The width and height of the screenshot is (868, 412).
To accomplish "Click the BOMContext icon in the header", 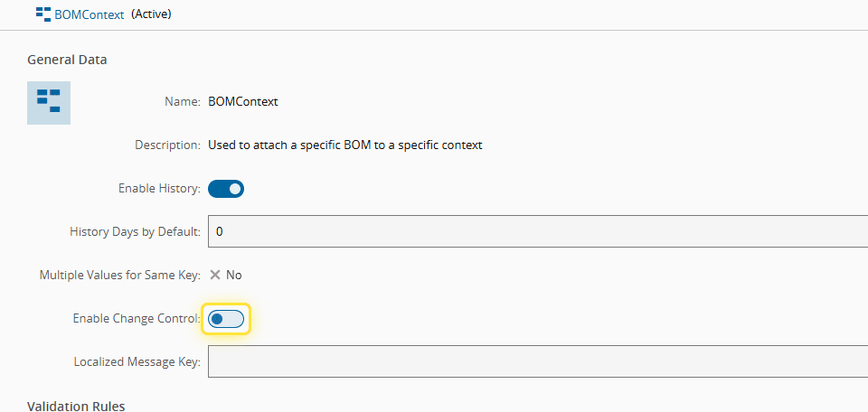I will 42,14.
